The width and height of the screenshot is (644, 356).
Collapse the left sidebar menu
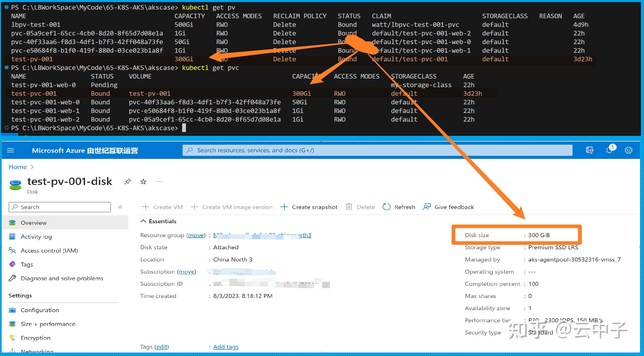(x=120, y=207)
